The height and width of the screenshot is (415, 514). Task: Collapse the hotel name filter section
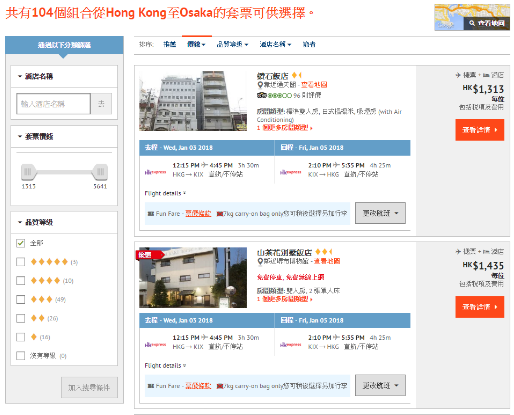(35, 76)
